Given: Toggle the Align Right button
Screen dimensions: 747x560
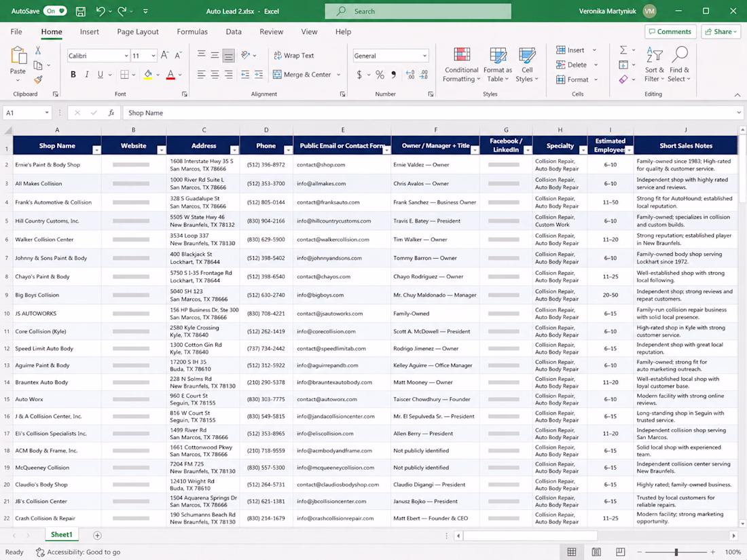Looking at the screenshot, I should click(229, 74).
